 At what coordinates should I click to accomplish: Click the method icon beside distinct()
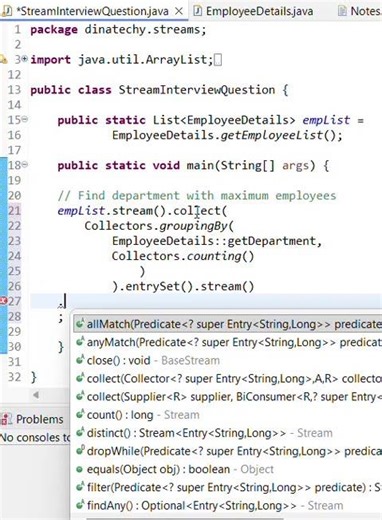coord(80,432)
